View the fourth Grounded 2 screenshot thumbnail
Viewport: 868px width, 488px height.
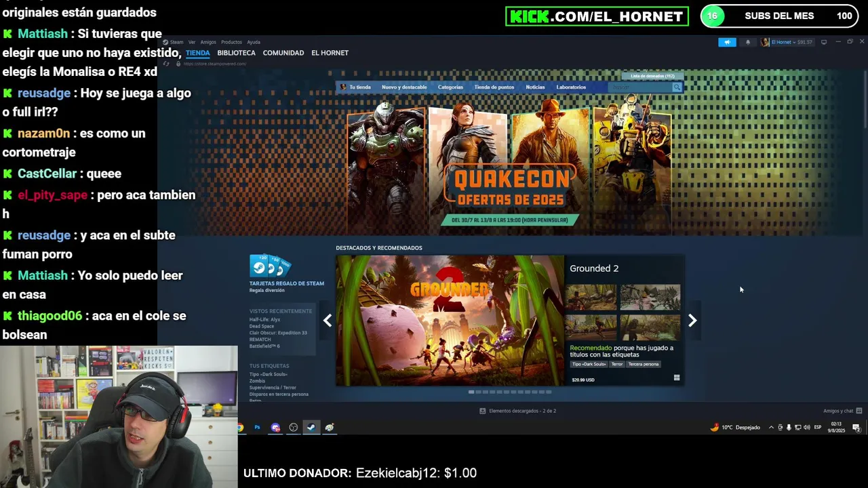point(650,327)
